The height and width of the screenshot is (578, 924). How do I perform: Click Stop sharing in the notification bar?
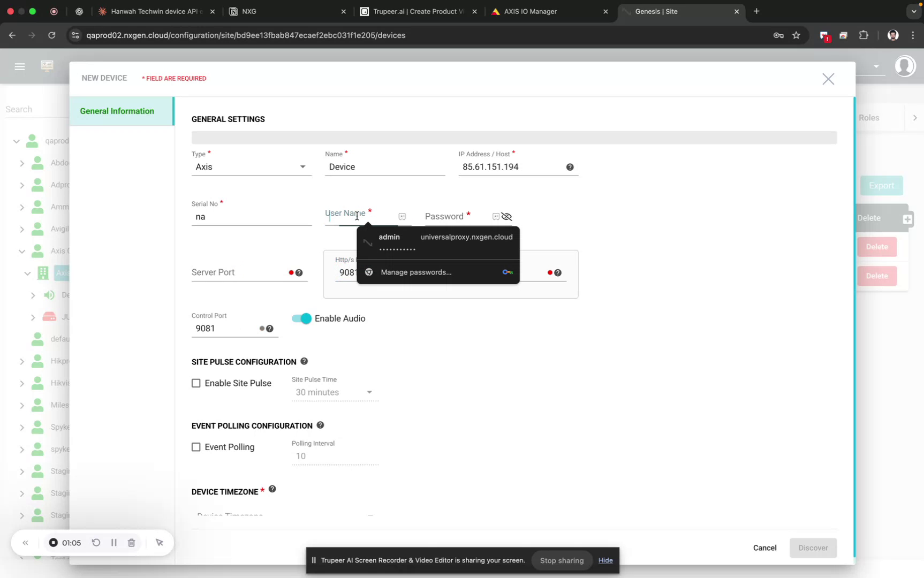[x=561, y=560]
